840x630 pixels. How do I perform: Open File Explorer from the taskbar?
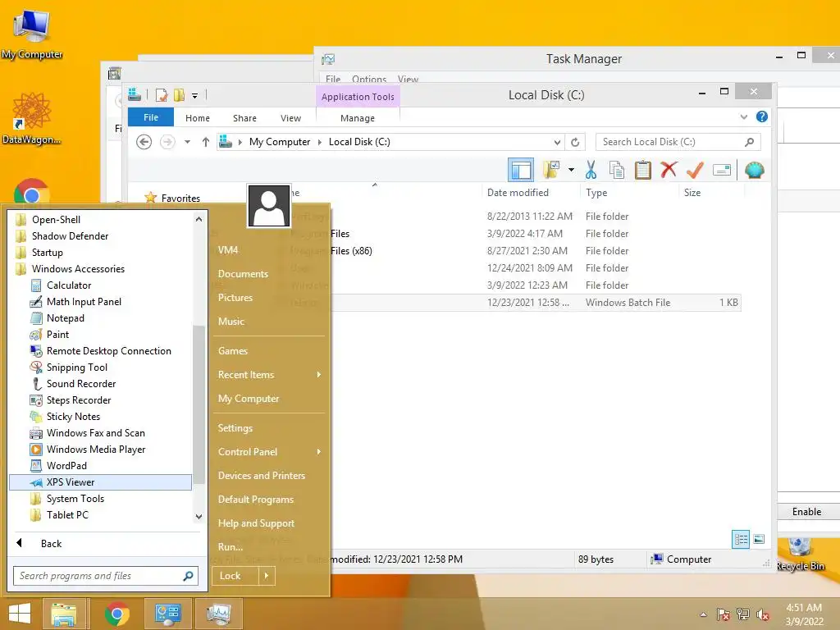tap(64, 614)
